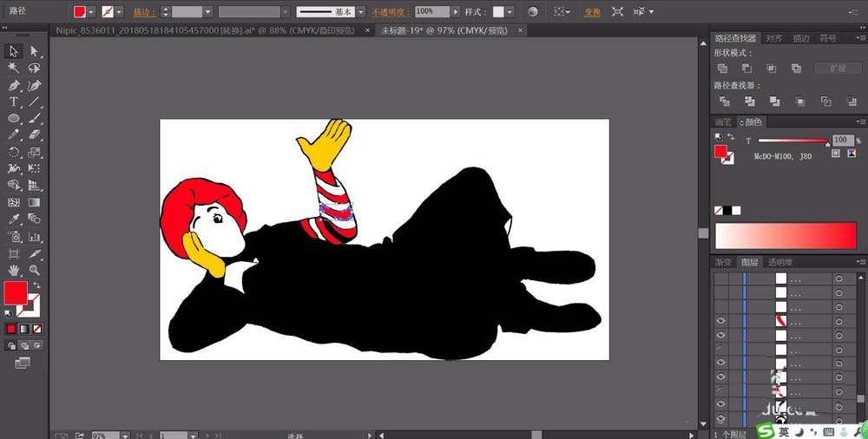This screenshot has width=868, height=439.
Task: Select the Type (T) tool
Action: (13, 102)
